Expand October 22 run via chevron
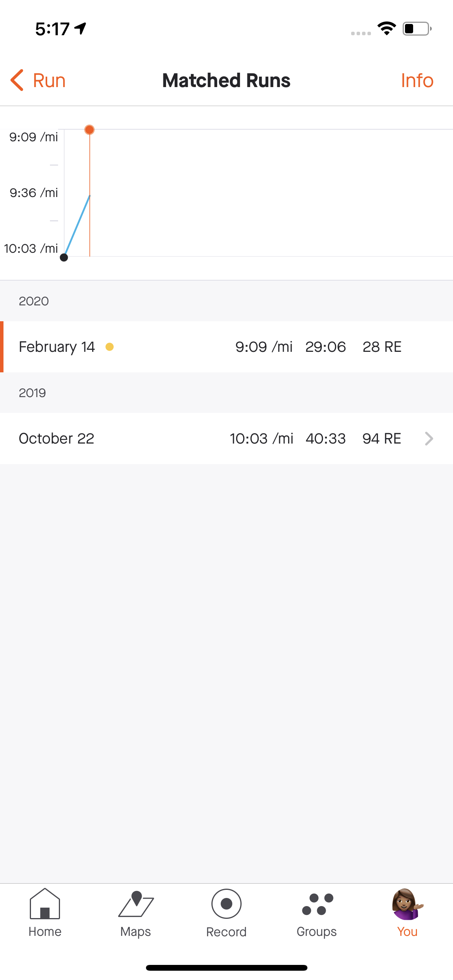Viewport: 453px width, 980px height. point(429,439)
